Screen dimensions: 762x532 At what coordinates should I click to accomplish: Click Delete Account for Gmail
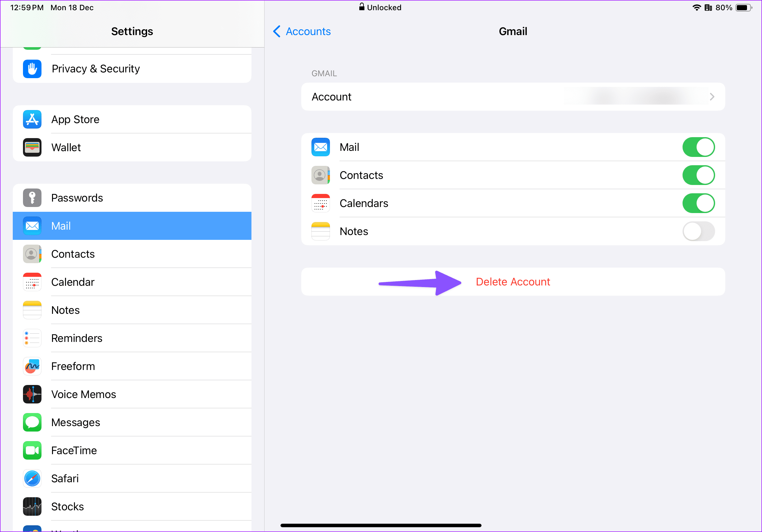[x=513, y=281]
